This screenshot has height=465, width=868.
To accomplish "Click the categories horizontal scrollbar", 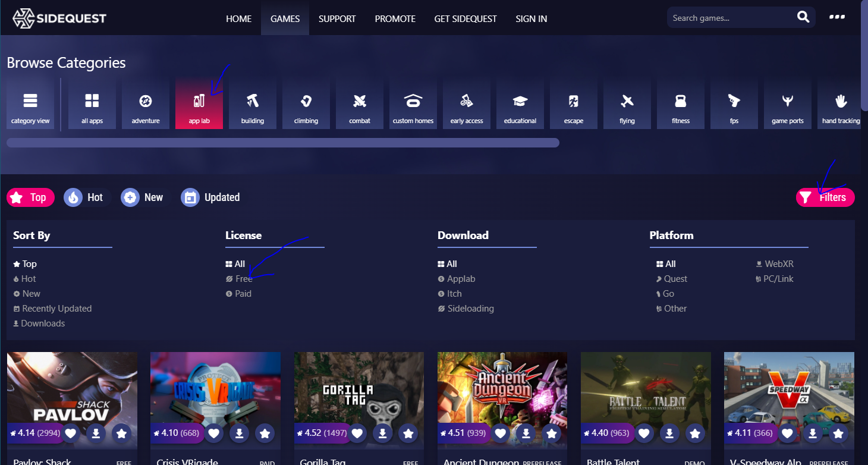I will tap(283, 143).
